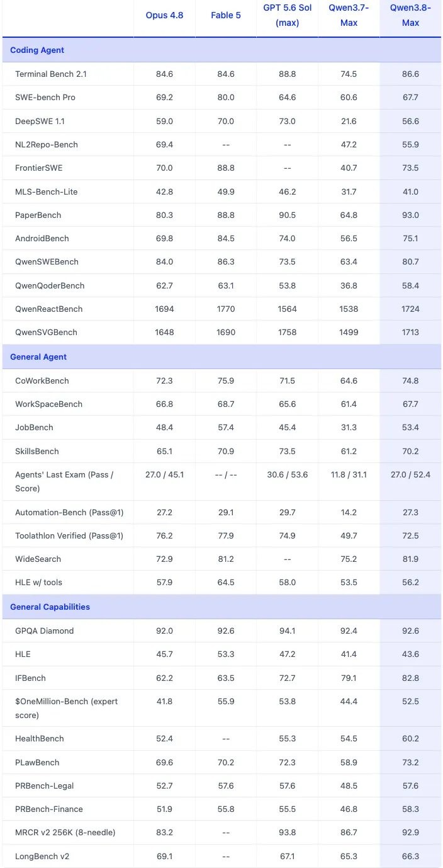The image size is (443, 868).
Task: Select the QwenReactBench row label
Action: (49, 309)
